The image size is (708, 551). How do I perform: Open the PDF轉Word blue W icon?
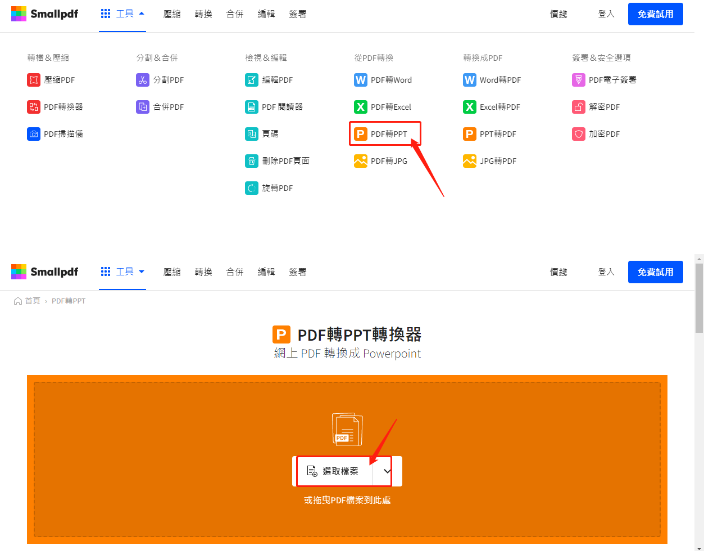pos(360,80)
